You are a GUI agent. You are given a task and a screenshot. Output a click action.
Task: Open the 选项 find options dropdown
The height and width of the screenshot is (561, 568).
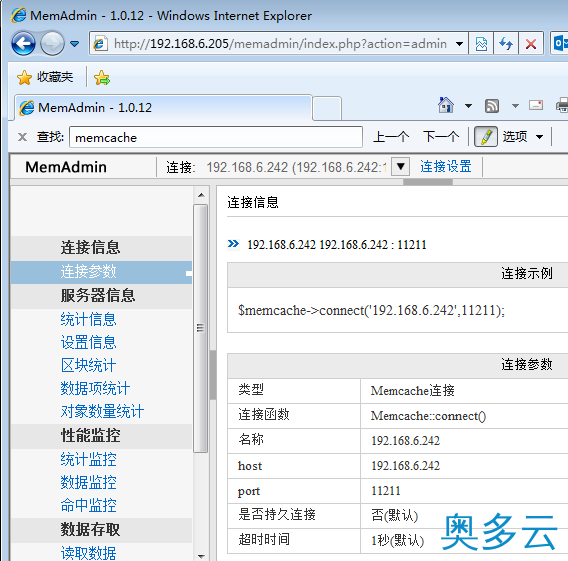[523, 137]
